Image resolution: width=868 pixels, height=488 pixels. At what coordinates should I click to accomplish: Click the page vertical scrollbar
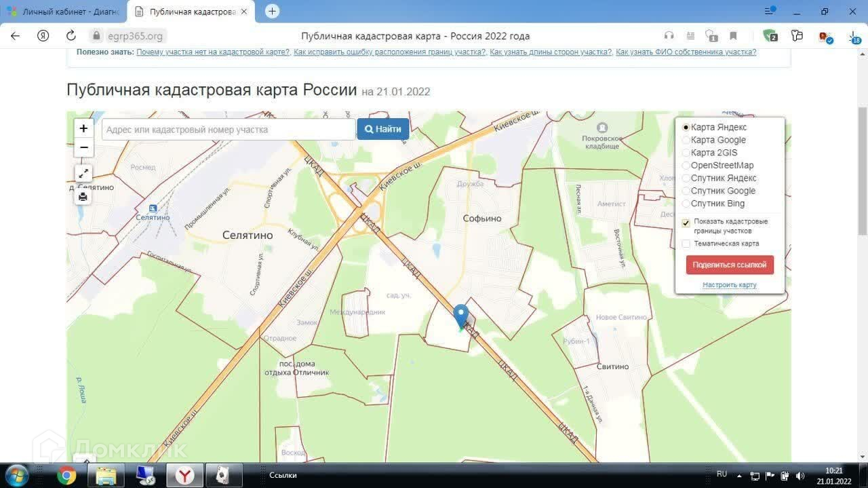tap(863, 171)
